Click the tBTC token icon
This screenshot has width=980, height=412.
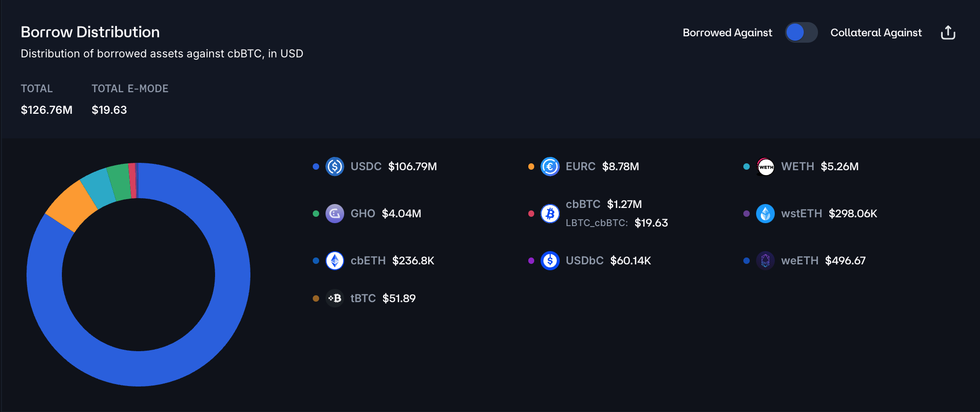(335, 298)
